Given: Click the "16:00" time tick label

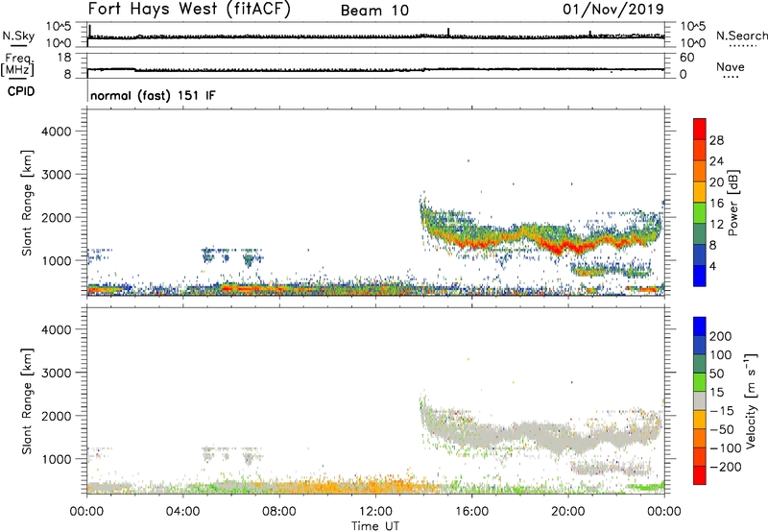Looking at the screenshot, I should pos(471,512).
